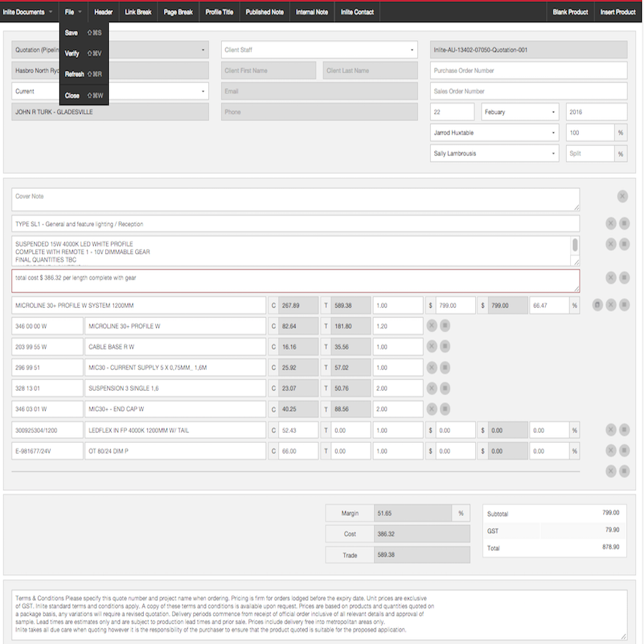Click the Insert Product button
Viewport: 644px width, 644px height.
[618, 12]
